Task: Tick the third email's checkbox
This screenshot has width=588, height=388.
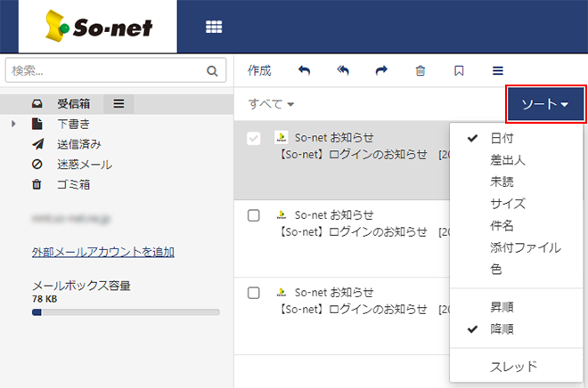Action: [x=254, y=293]
